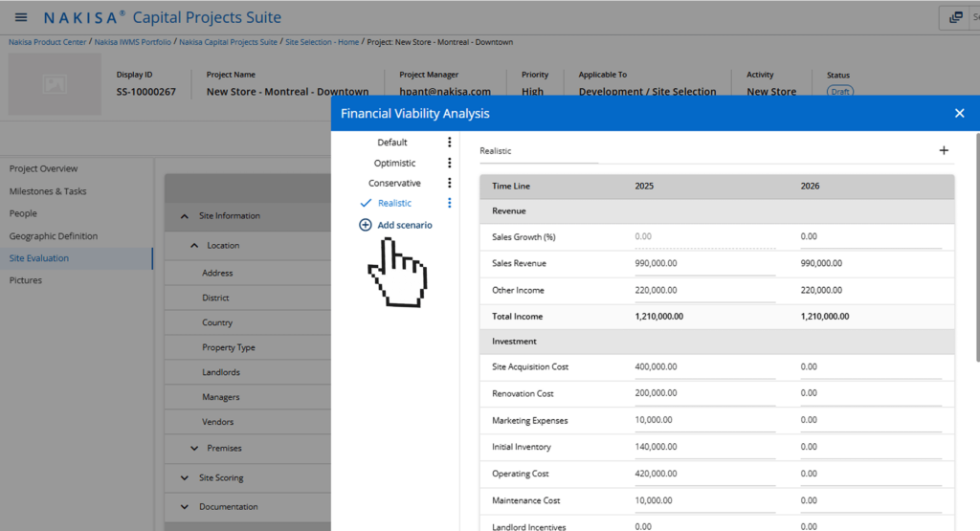
Task: Select the Optimistic scenario
Action: (394, 163)
